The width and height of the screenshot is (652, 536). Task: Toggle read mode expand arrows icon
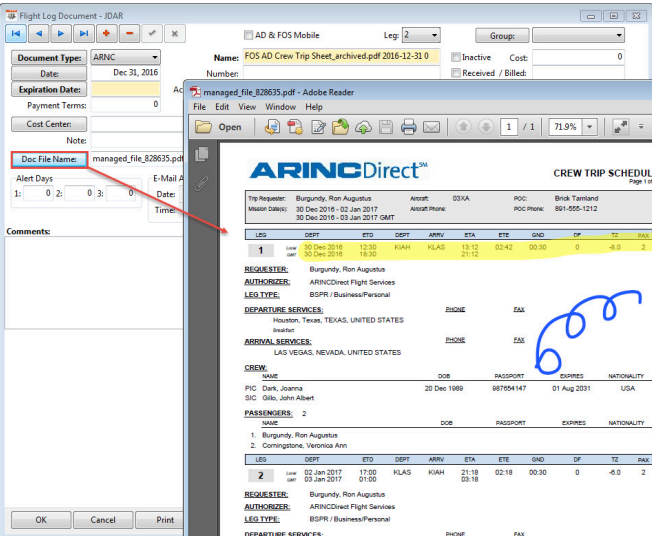click(x=620, y=127)
